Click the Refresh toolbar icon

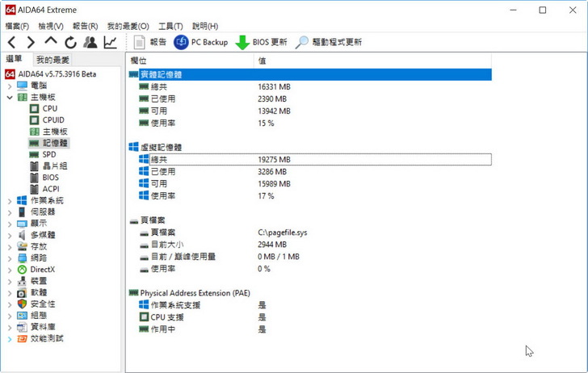[x=70, y=42]
